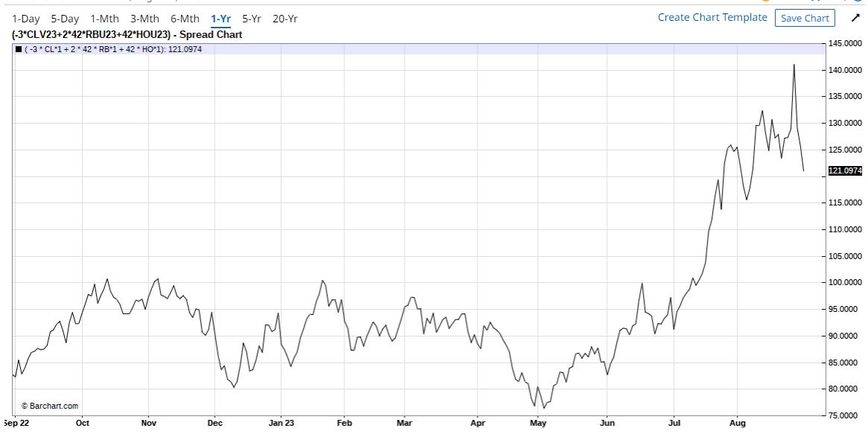Click the Save Chart button
The width and height of the screenshot is (868, 437).
tap(805, 19)
